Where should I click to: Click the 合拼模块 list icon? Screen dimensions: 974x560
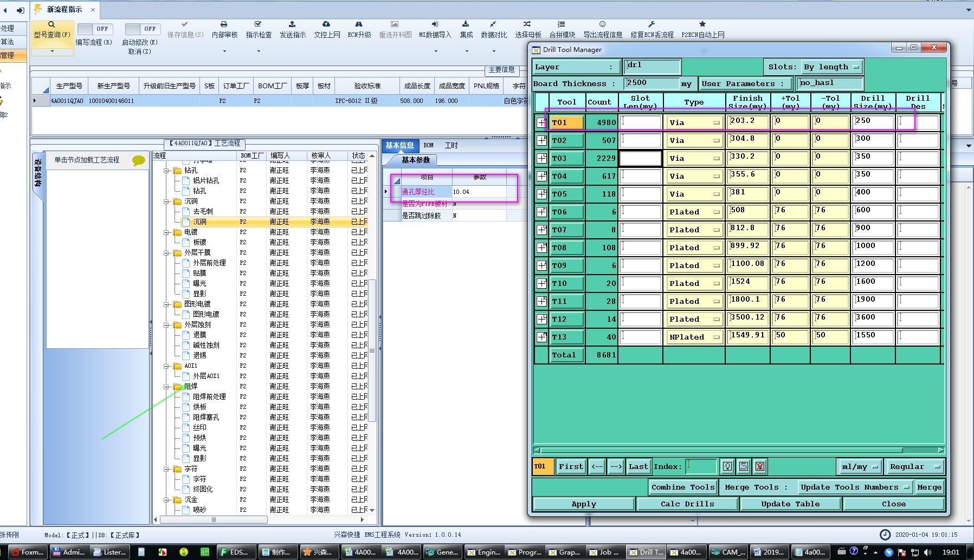562,24
